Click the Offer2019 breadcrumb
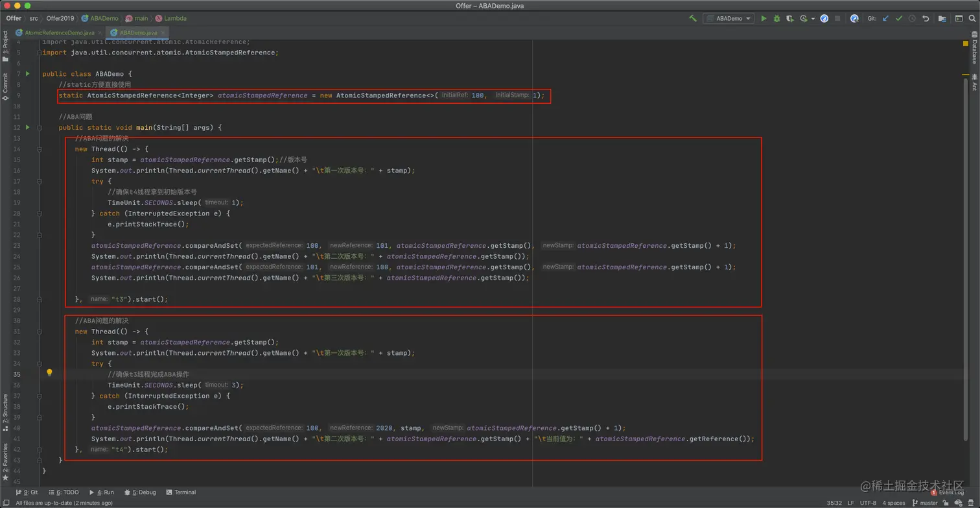The width and height of the screenshot is (980, 508). 60,18
